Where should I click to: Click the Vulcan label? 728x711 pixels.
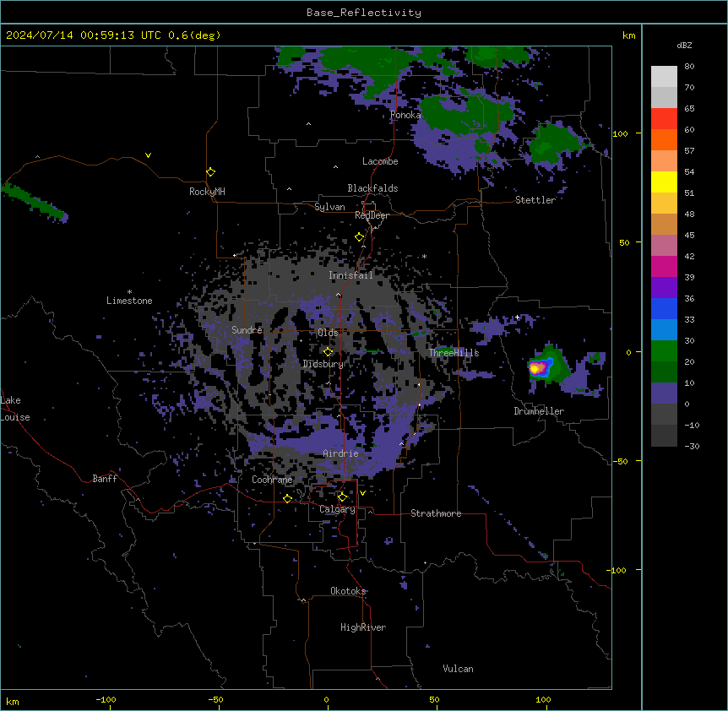click(x=459, y=669)
